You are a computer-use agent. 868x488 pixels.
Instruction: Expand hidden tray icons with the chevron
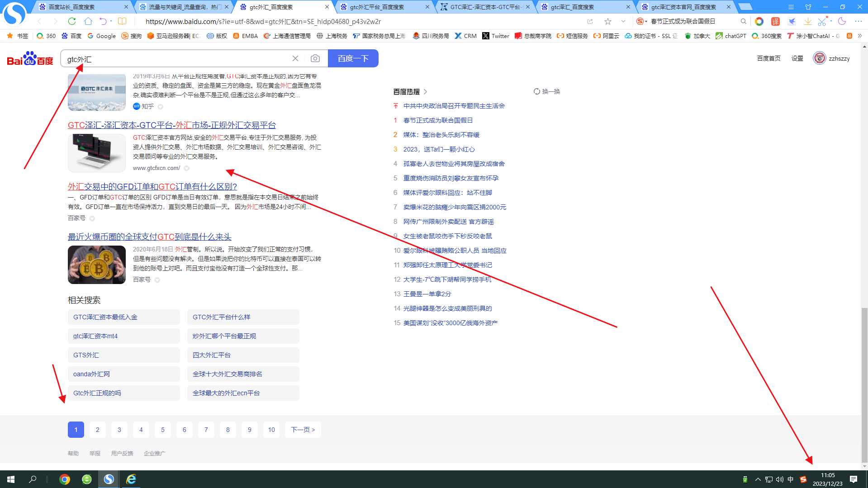click(x=757, y=479)
